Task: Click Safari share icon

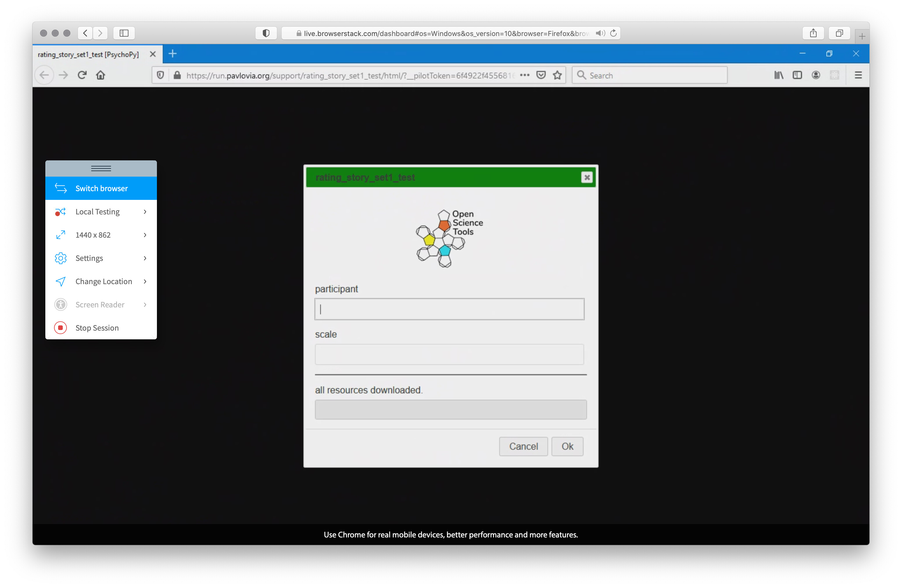Action: 813,33
